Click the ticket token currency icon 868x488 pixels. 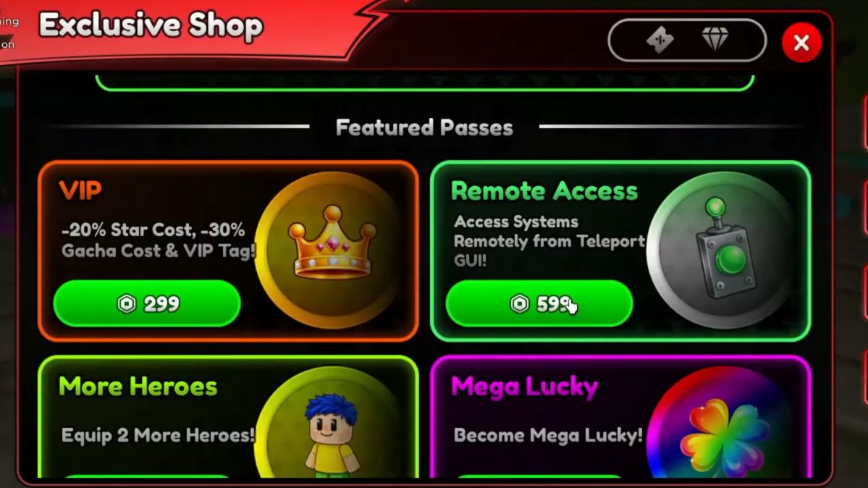click(660, 40)
